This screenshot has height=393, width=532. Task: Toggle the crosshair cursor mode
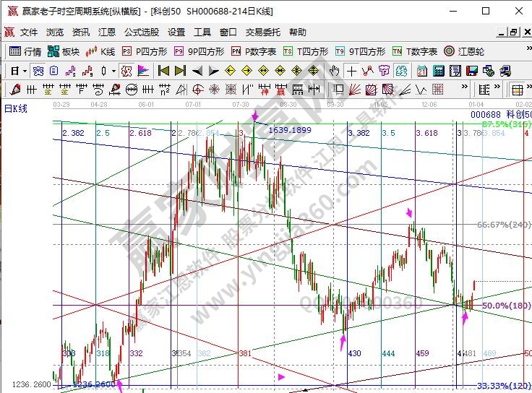[351, 71]
